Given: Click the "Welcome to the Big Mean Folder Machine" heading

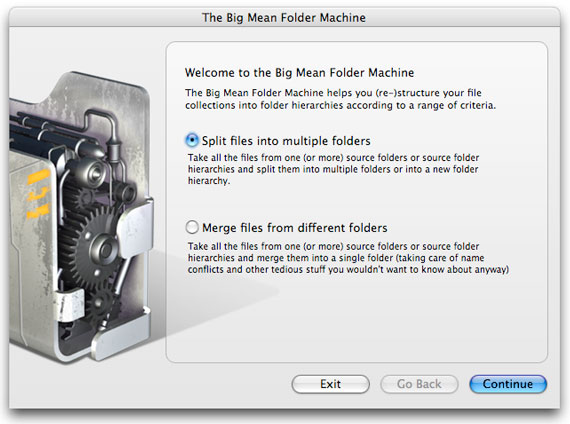Looking at the screenshot, I should coord(300,73).
